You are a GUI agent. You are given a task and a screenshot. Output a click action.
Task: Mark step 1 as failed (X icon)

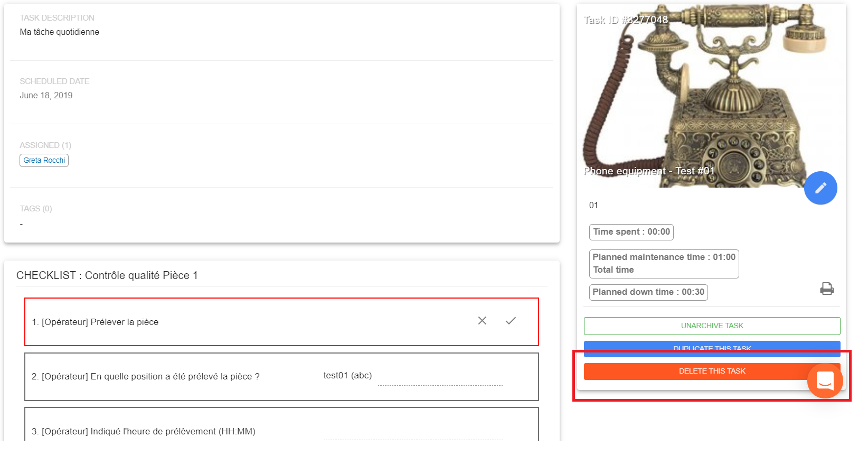point(482,321)
